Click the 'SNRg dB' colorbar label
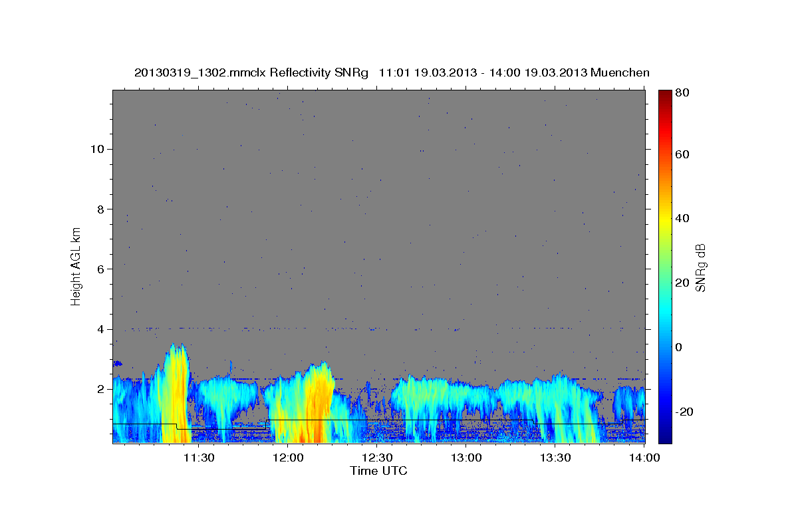 (700, 267)
